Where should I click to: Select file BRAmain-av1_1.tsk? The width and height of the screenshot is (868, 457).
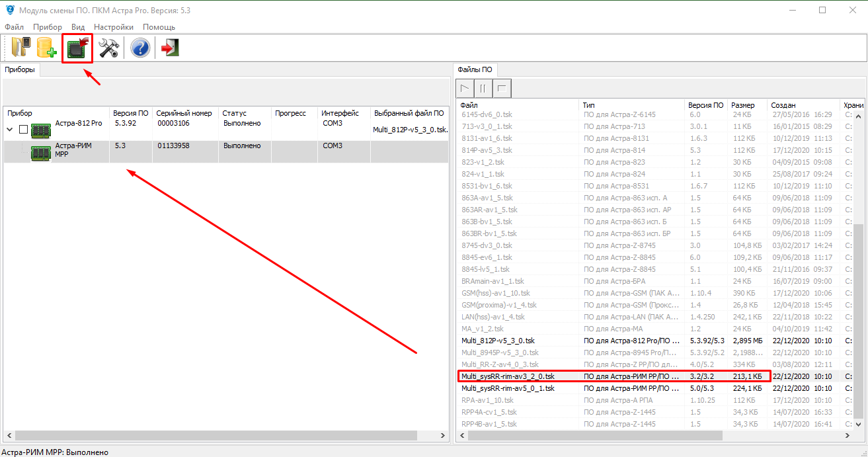coord(492,281)
